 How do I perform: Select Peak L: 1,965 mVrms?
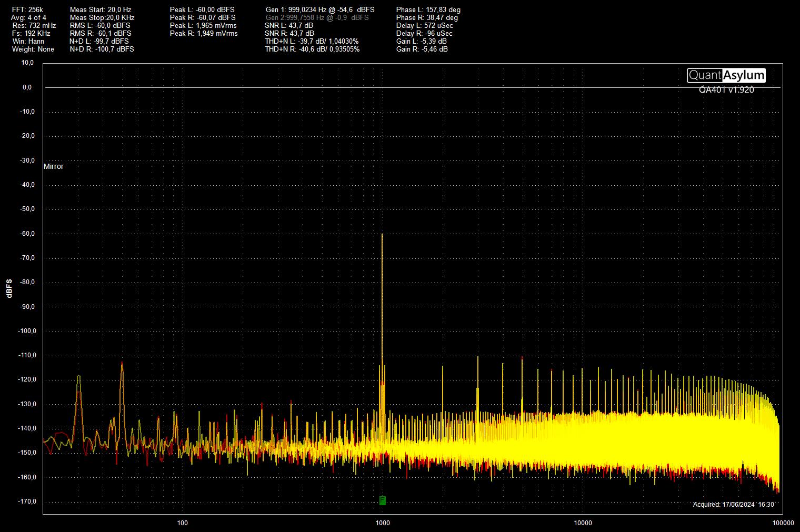click(203, 25)
